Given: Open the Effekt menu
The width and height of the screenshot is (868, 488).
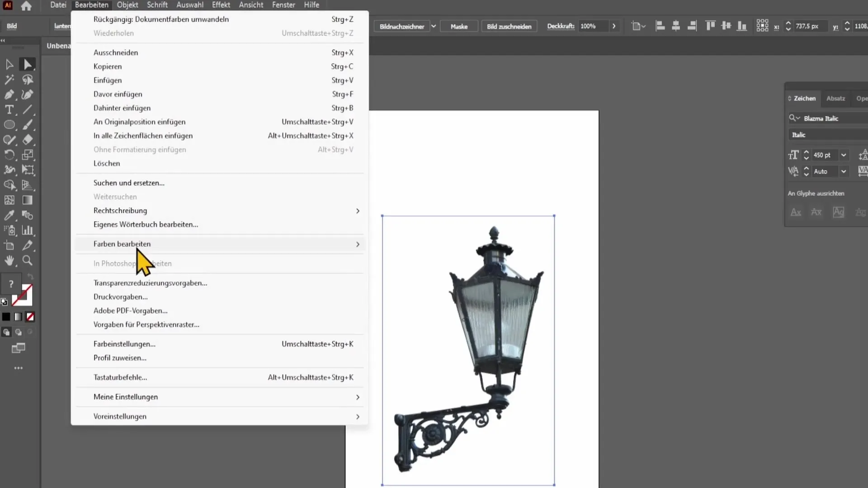Looking at the screenshot, I should coord(221,5).
